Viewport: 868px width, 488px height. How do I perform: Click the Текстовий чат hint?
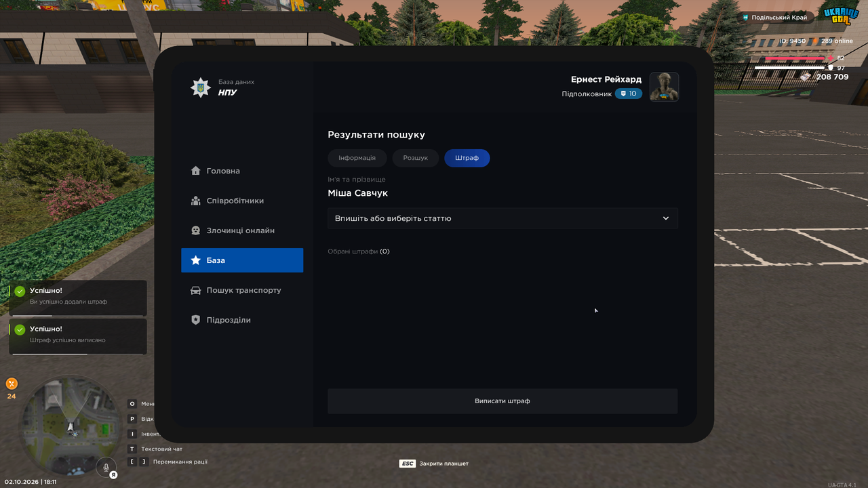161,449
